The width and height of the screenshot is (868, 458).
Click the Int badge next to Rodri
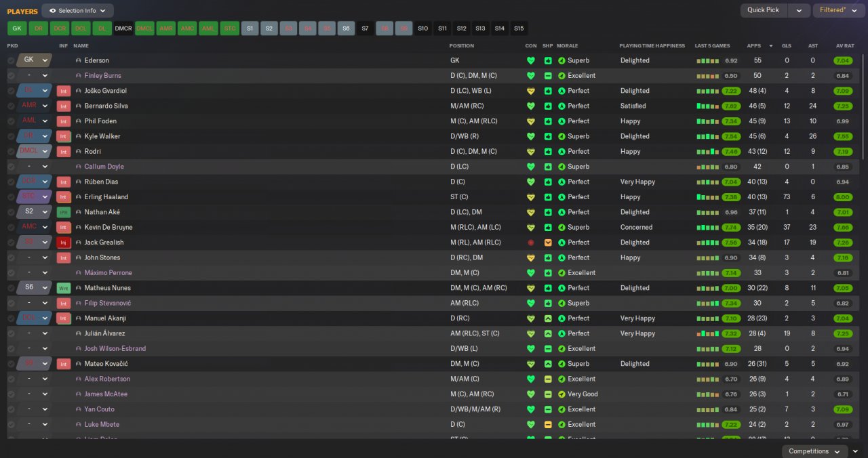pyautogui.click(x=64, y=152)
